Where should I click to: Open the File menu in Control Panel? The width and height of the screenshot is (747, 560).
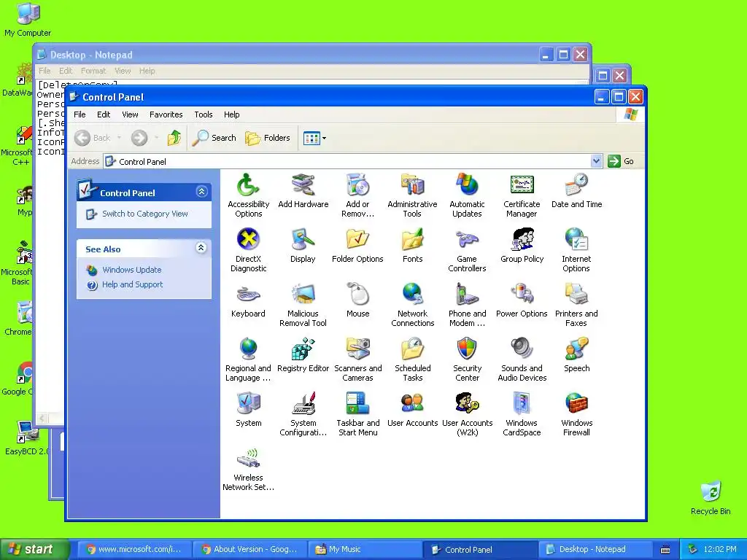click(80, 114)
